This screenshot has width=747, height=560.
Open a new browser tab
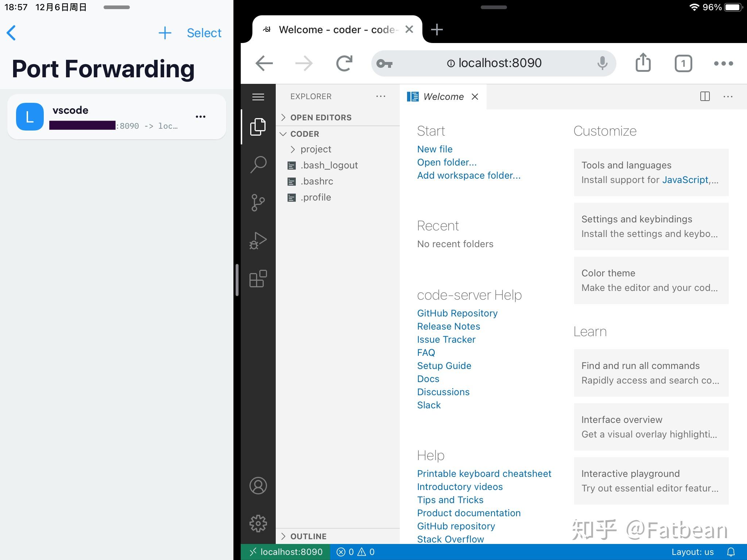437,29
